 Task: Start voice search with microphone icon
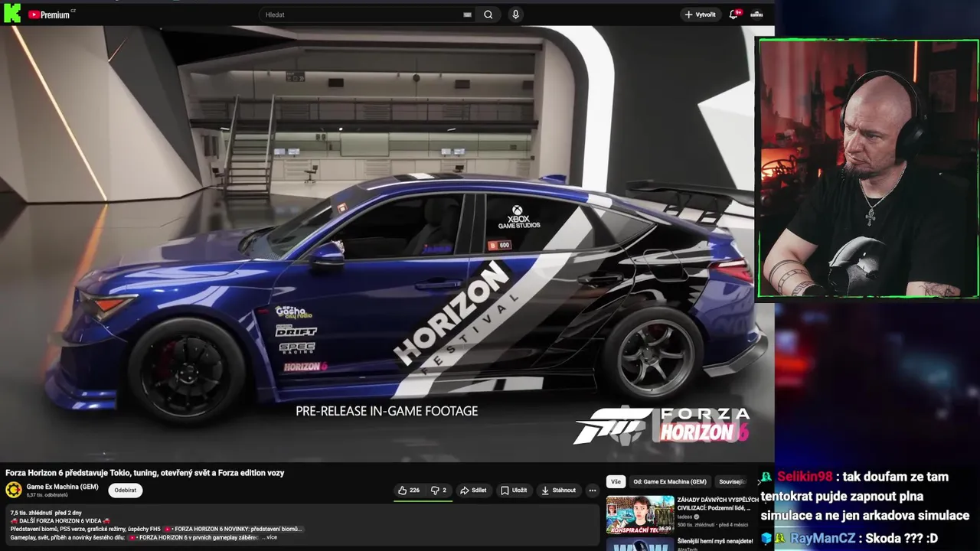[x=515, y=15]
